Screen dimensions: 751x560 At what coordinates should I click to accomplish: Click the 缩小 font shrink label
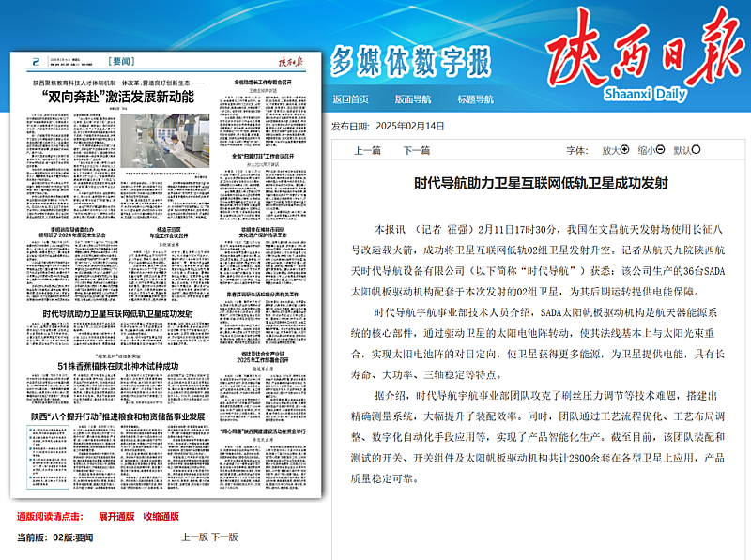[647, 151]
